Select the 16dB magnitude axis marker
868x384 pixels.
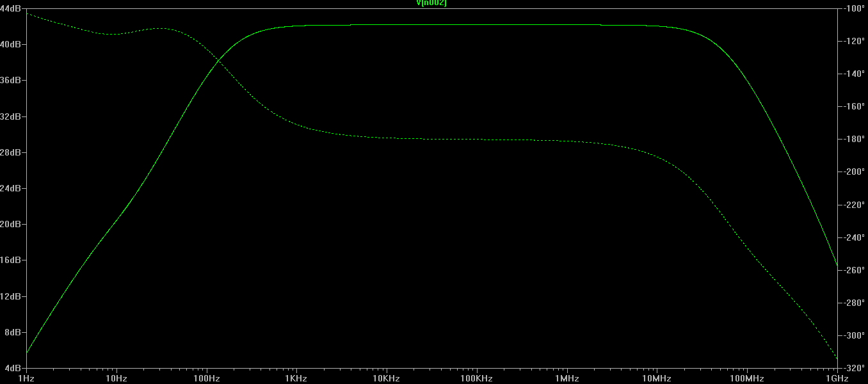12,260
